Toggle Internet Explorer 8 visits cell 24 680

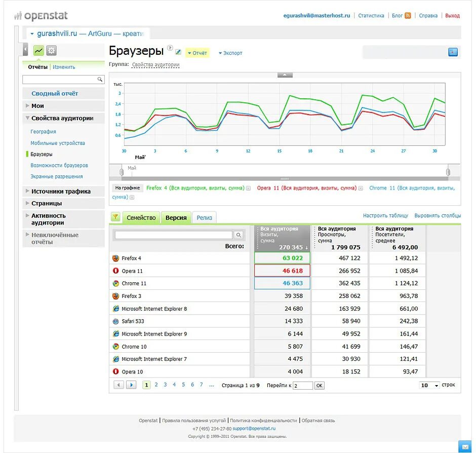283,309
